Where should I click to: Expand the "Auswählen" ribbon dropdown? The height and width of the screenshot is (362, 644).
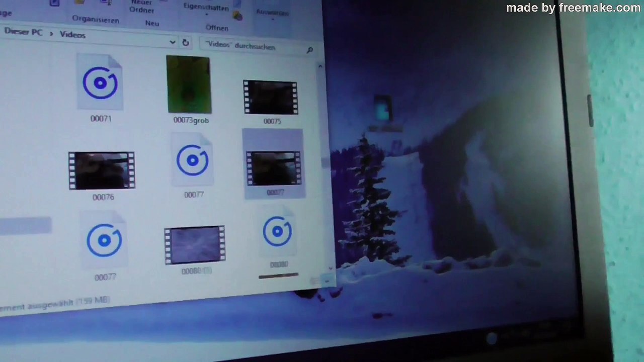[272, 13]
